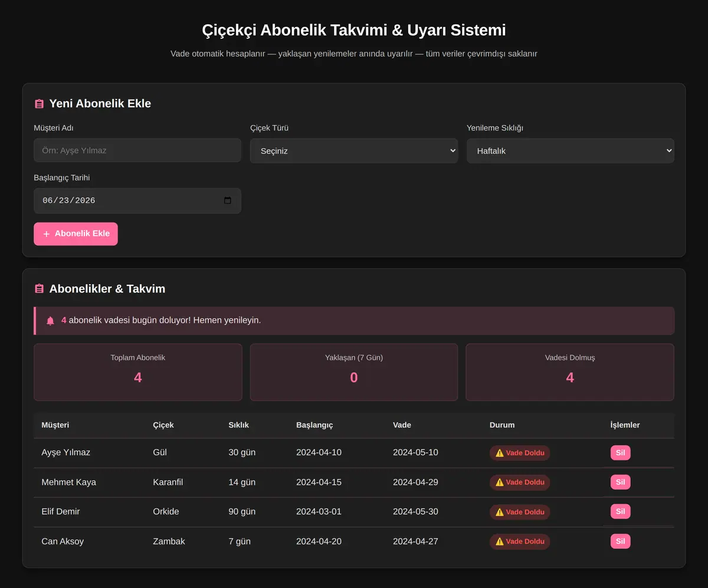Image resolution: width=708 pixels, height=588 pixels.
Task: Click the bell icon in the alert banner
Action: [x=50, y=321]
